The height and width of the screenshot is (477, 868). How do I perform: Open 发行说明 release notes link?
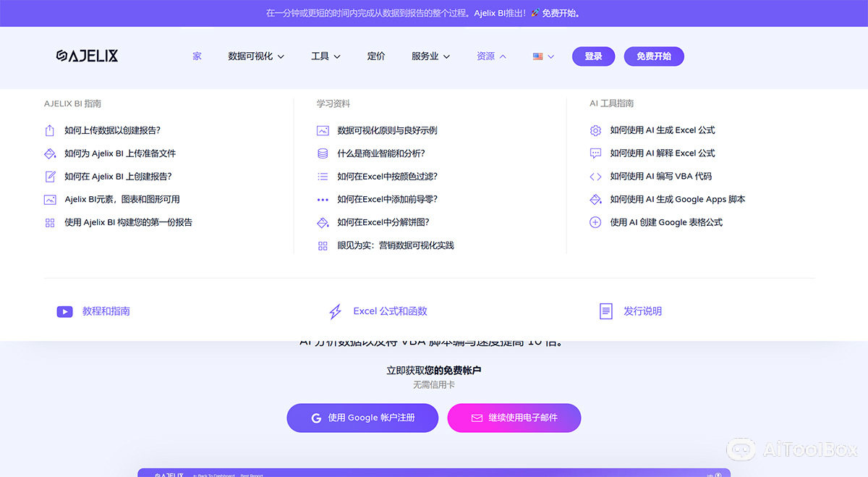(642, 311)
